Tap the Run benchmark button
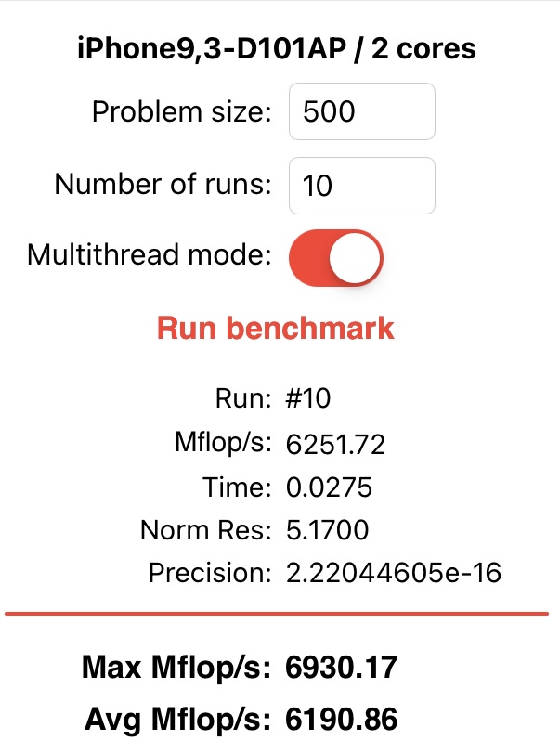 click(276, 328)
